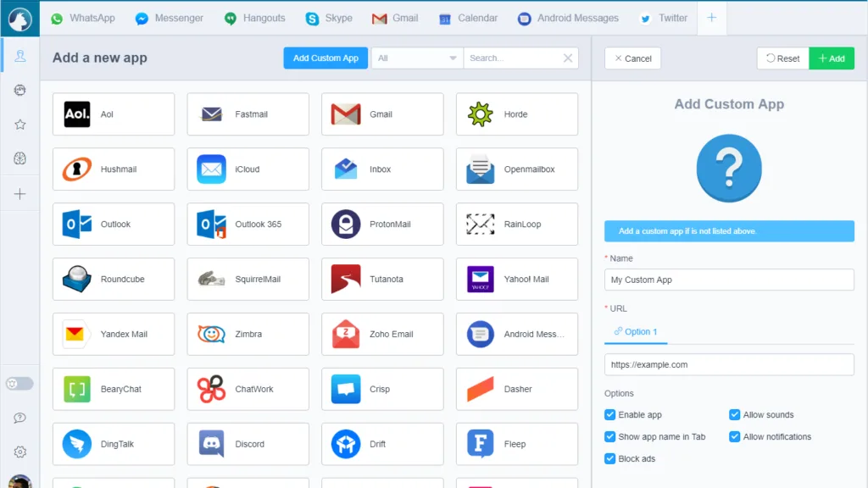This screenshot has height=488, width=868.
Task: Choose the Gmail tile in app list
Action: [x=382, y=114]
